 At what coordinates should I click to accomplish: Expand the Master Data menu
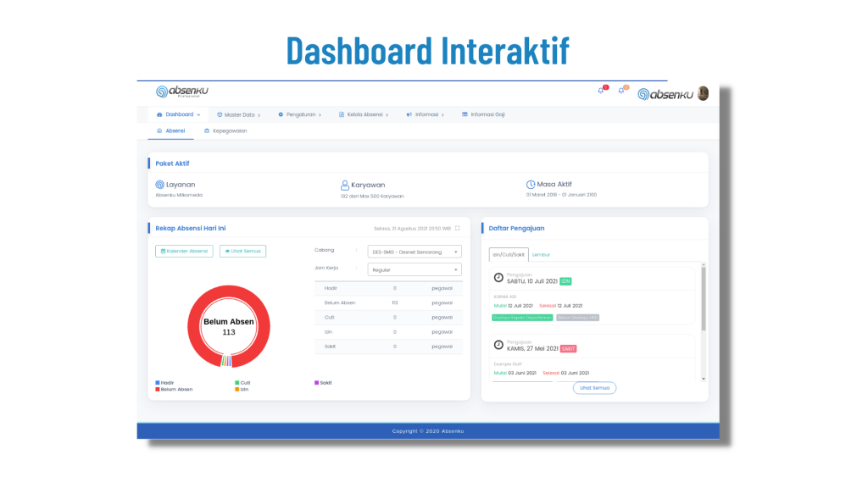pos(238,114)
